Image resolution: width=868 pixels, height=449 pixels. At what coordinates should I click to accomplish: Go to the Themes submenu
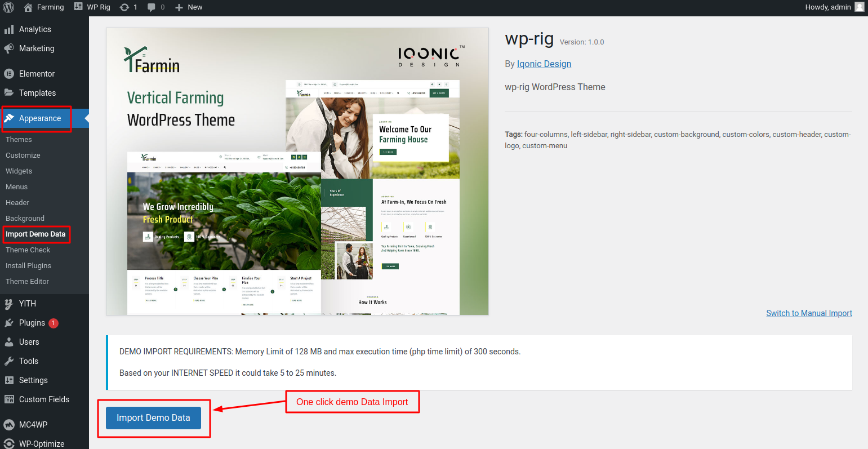19,140
